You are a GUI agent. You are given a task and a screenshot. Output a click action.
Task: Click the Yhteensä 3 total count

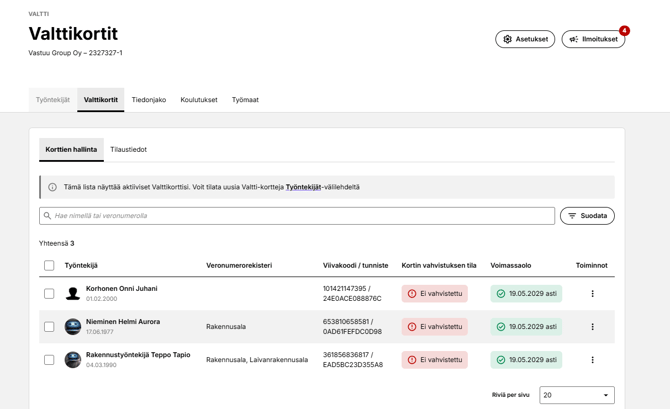(56, 243)
